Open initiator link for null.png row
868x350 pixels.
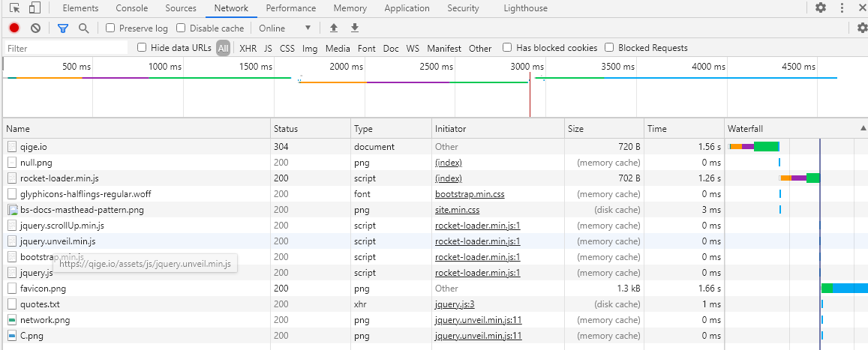pyautogui.click(x=449, y=163)
